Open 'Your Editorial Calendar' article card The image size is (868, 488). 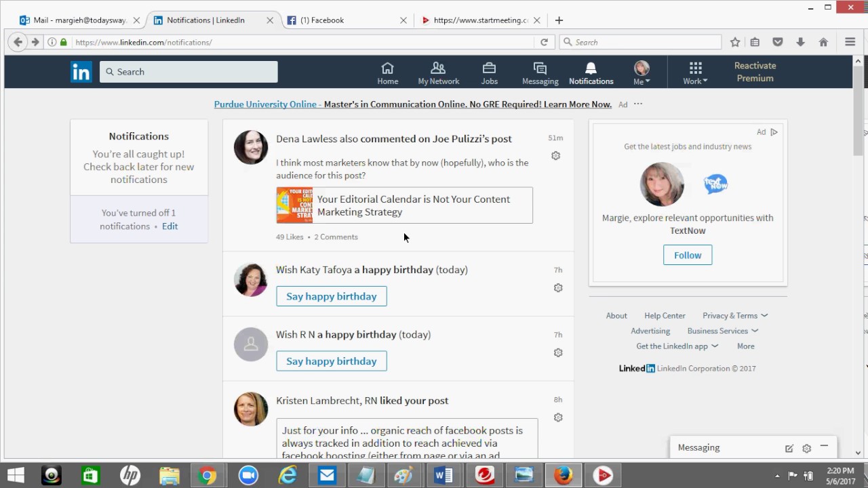404,205
